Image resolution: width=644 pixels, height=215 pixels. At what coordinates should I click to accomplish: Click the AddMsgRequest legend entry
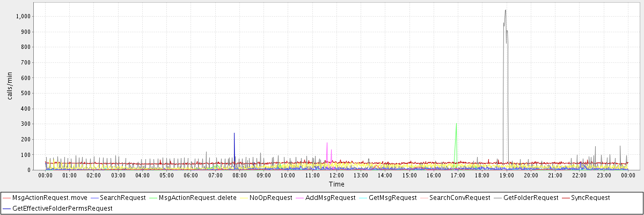point(330,198)
